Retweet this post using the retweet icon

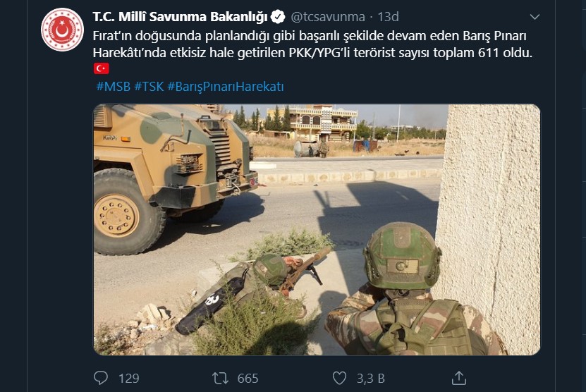coord(220,378)
